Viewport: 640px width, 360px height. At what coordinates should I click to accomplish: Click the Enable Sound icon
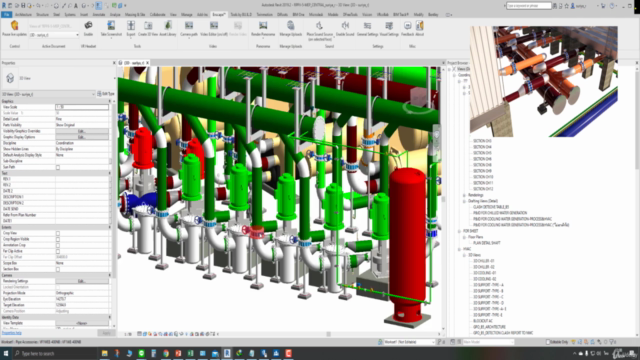(345, 26)
